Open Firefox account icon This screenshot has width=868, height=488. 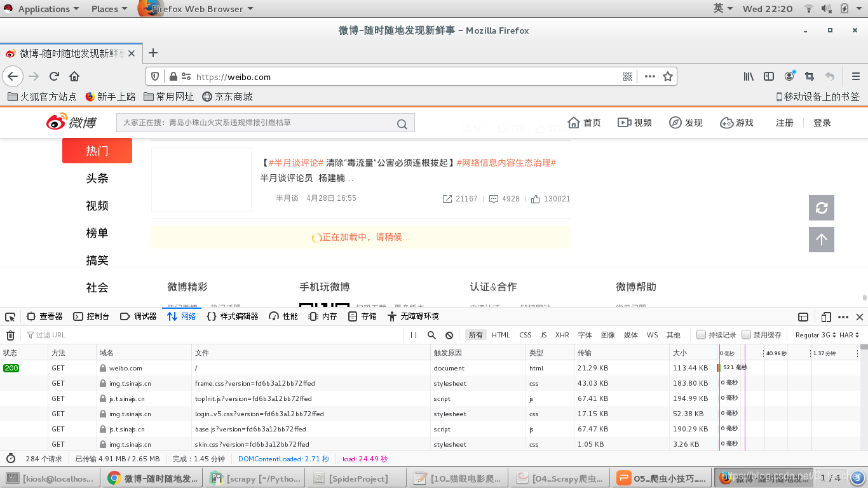tap(789, 76)
